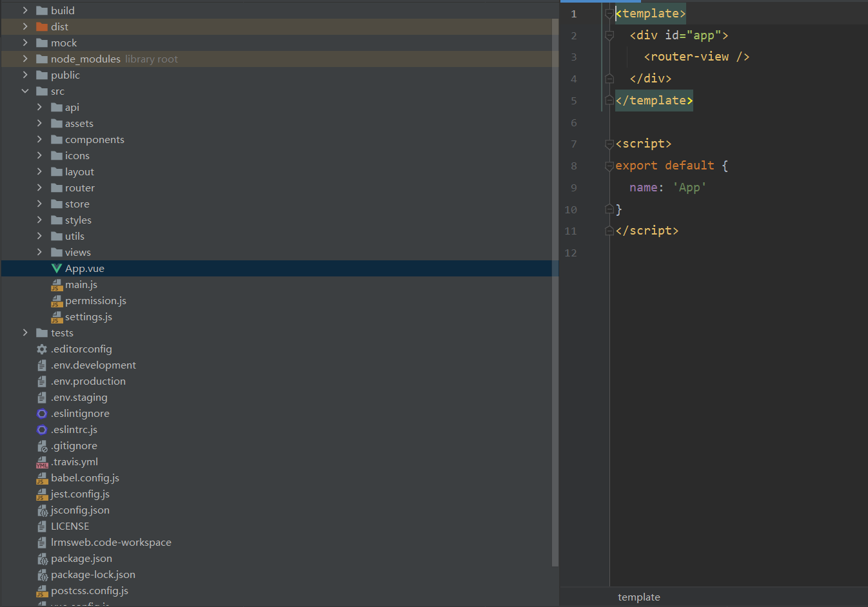
Task: Click the ESLint icon of .eslintignore
Action: pos(42,414)
